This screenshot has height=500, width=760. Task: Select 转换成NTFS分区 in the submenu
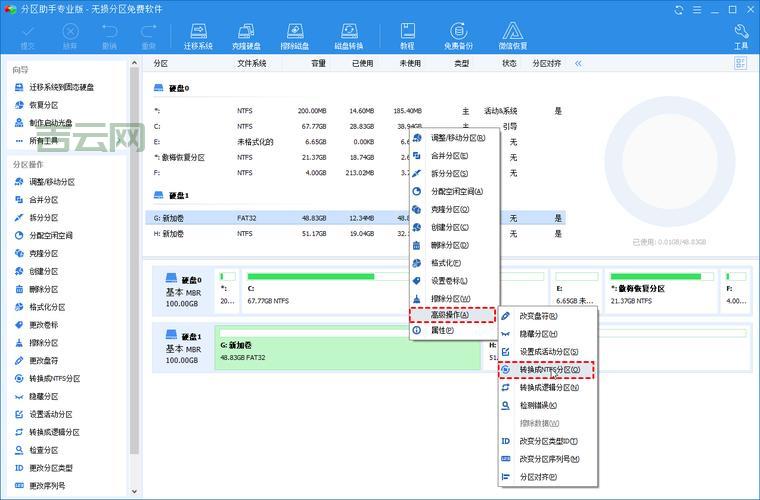pos(549,369)
